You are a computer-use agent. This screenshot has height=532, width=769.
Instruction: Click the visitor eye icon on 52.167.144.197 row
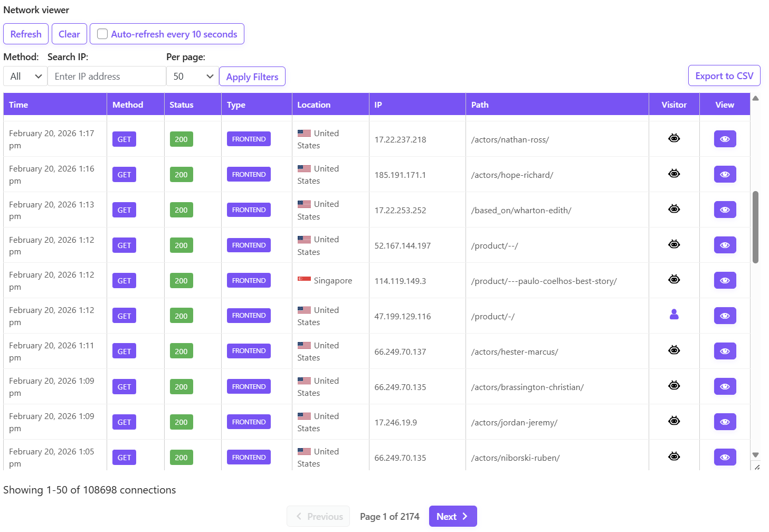pos(674,244)
